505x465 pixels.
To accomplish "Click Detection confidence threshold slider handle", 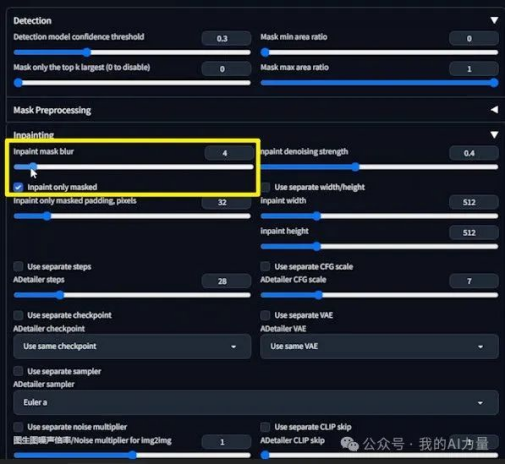I will 87,52.
